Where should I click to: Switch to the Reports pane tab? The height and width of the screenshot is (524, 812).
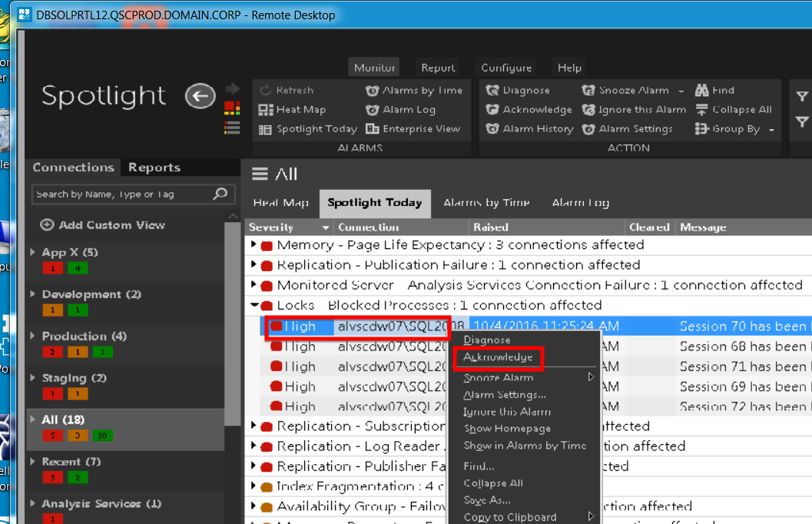(154, 167)
